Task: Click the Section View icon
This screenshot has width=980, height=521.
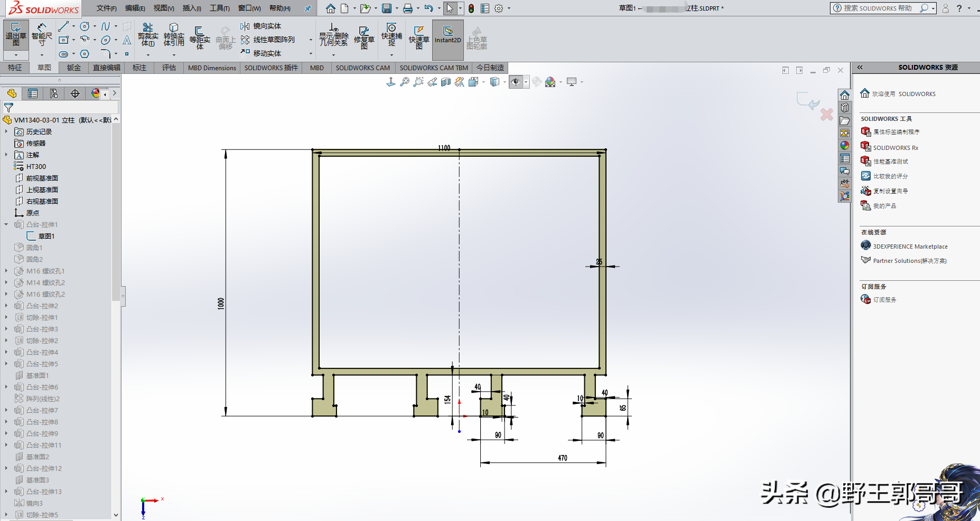Action: pyautogui.click(x=446, y=82)
